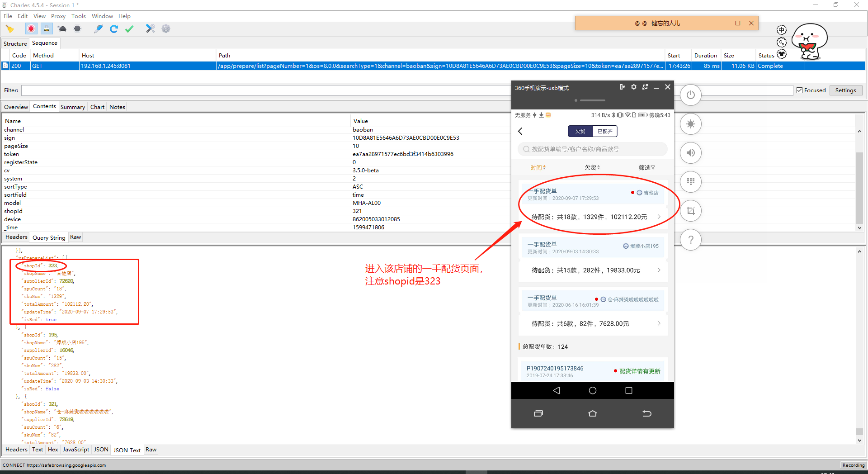This screenshot has height=474, width=868.
Task: Close the orange 健忘的人儿 popup window
Action: (751, 23)
